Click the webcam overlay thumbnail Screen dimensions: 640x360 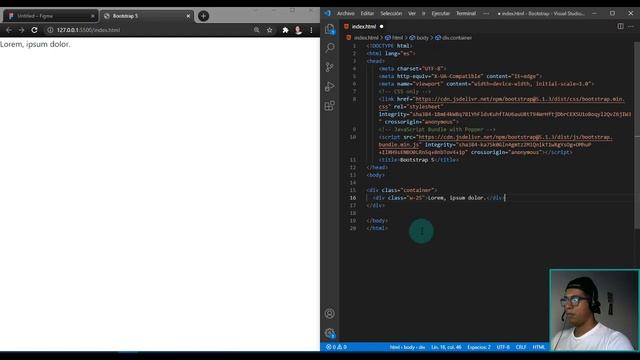coord(594,310)
